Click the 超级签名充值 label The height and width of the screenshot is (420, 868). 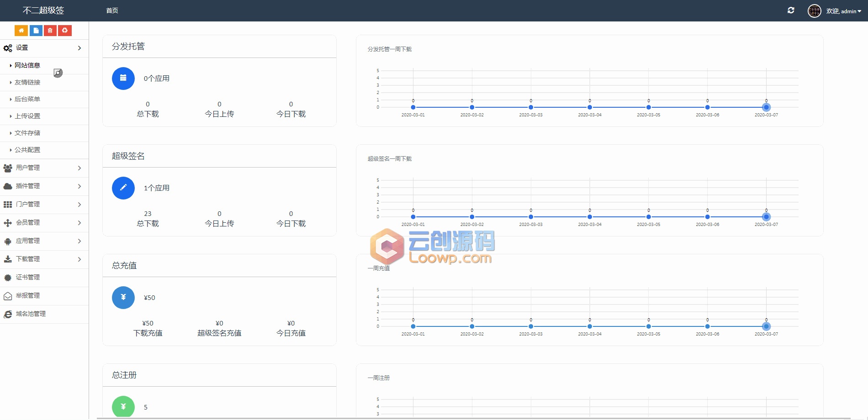point(219,333)
